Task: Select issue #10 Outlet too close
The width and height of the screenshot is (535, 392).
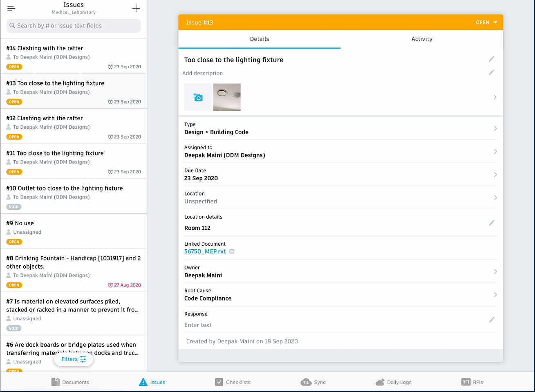Action: pos(74,197)
